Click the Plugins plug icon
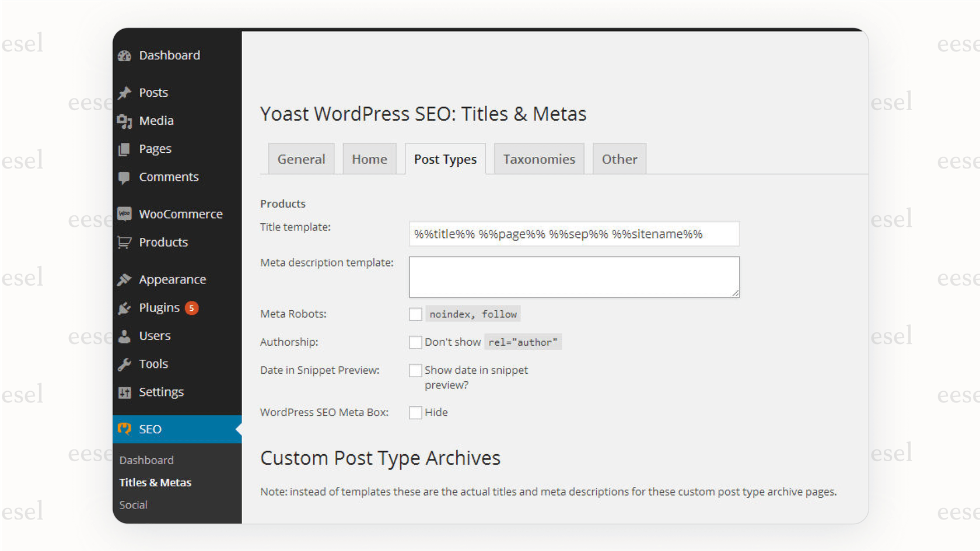This screenshot has height=551, width=980. click(x=124, y=308)
